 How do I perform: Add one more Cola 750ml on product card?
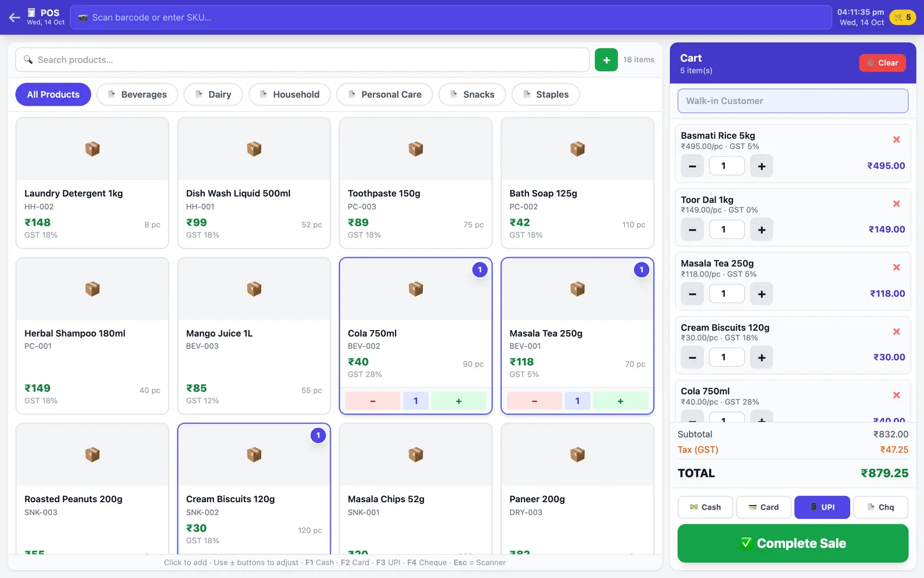459,401
